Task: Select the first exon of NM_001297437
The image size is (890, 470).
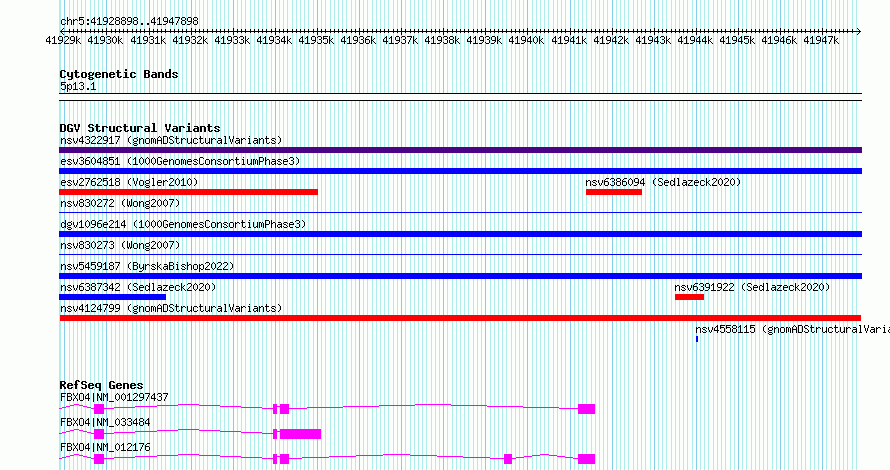Action: pyautogui.click(x=99, y=409)
